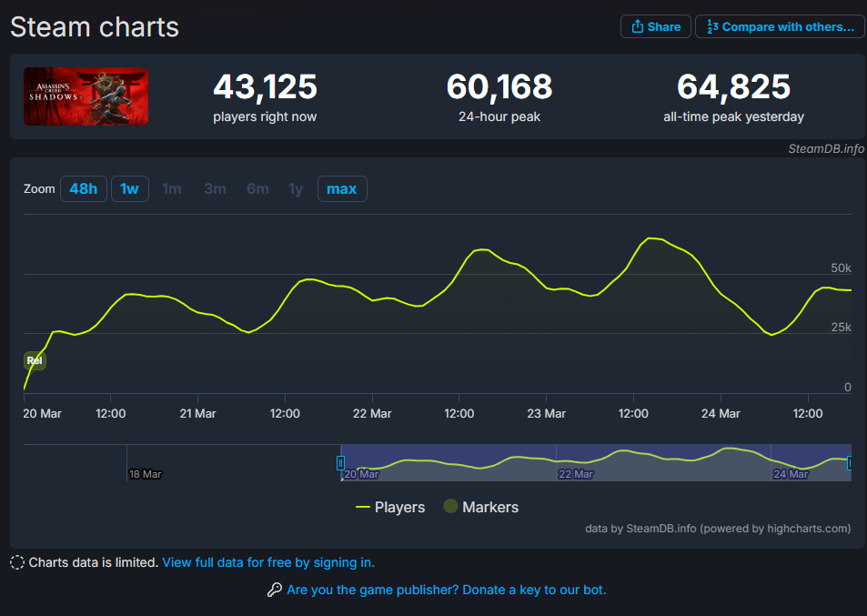Set chart zoom to 48h

coord(84,189)
